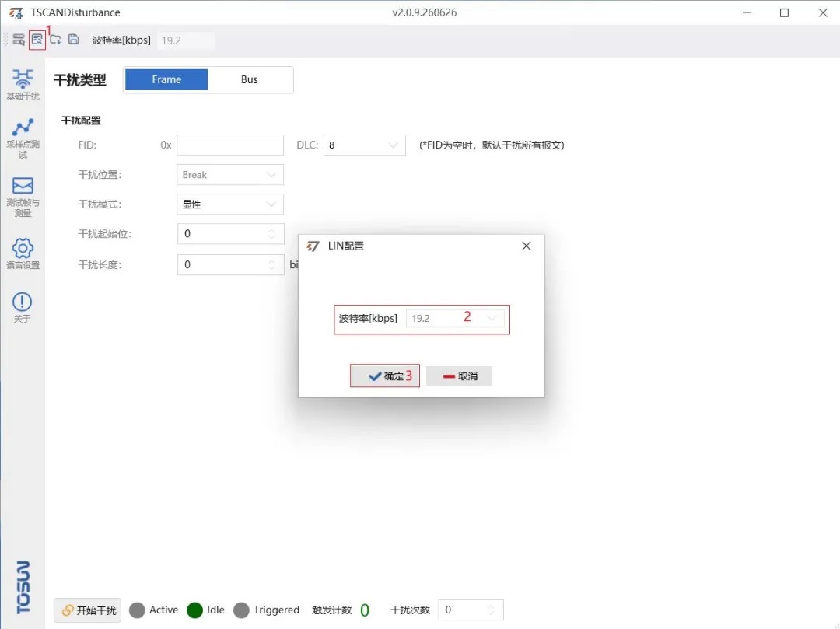Open the 基础干扰 sidebar section
Screen dimensions: 840x629
click(23, 85)
